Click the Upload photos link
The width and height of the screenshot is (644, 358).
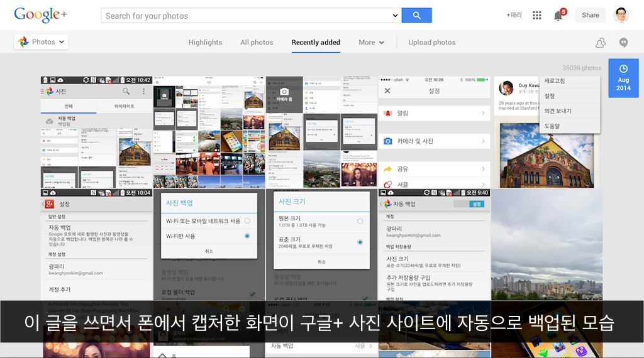tap(432, 42)
